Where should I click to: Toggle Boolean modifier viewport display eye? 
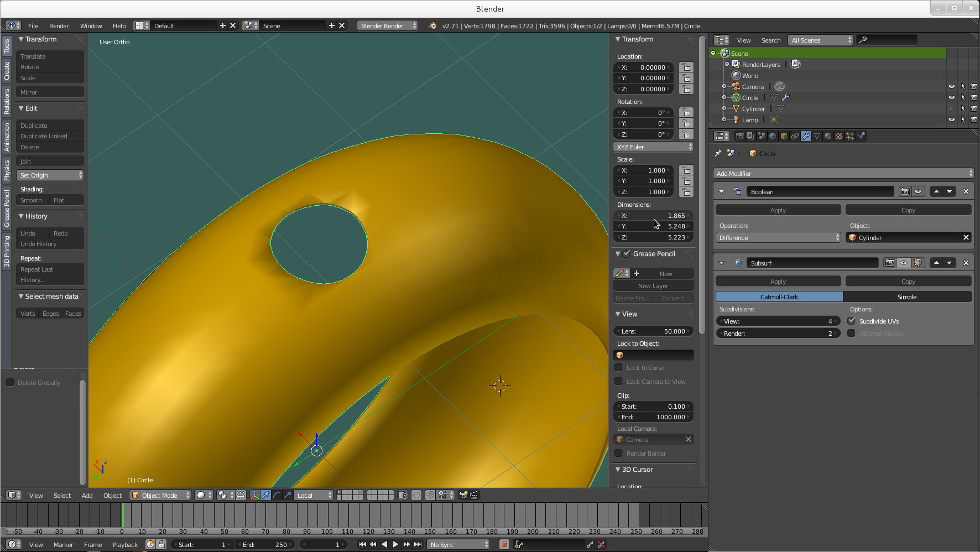918,191
